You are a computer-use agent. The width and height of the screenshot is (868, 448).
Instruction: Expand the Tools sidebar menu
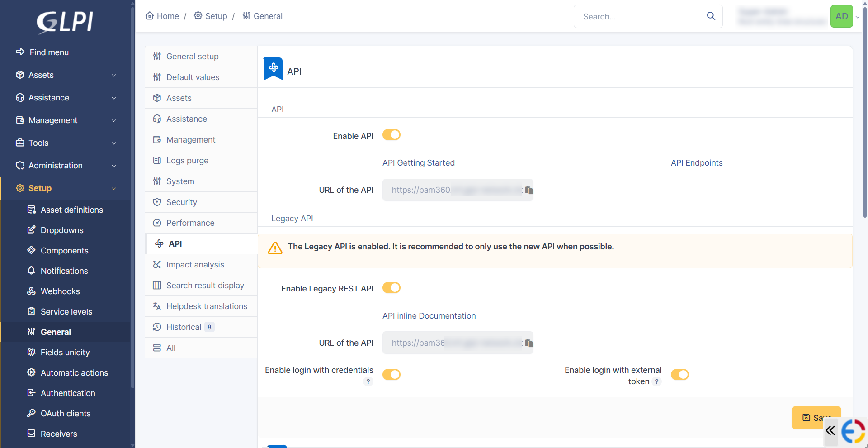(x=66, y=143)
